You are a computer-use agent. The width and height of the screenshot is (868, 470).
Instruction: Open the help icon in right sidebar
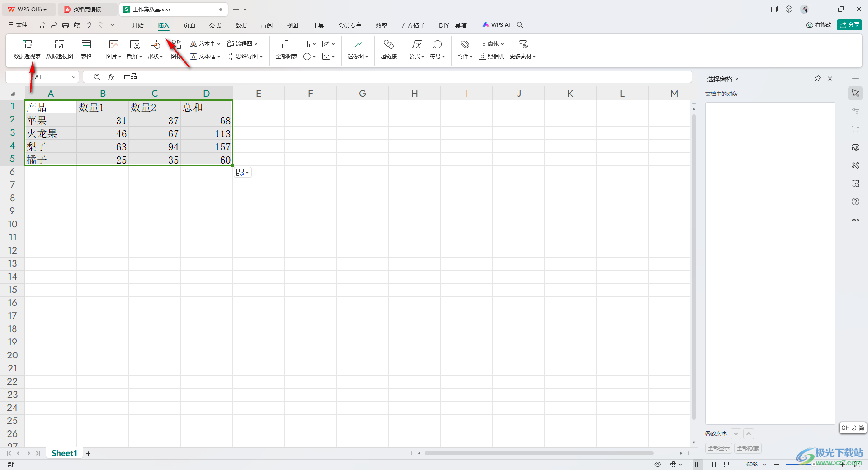click(855, 202)
